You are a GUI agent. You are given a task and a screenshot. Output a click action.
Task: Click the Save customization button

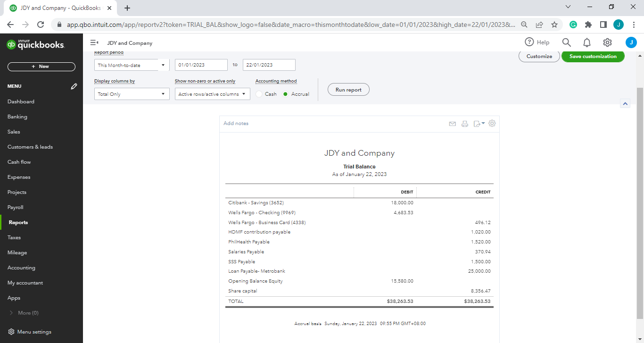click(593, 56)
